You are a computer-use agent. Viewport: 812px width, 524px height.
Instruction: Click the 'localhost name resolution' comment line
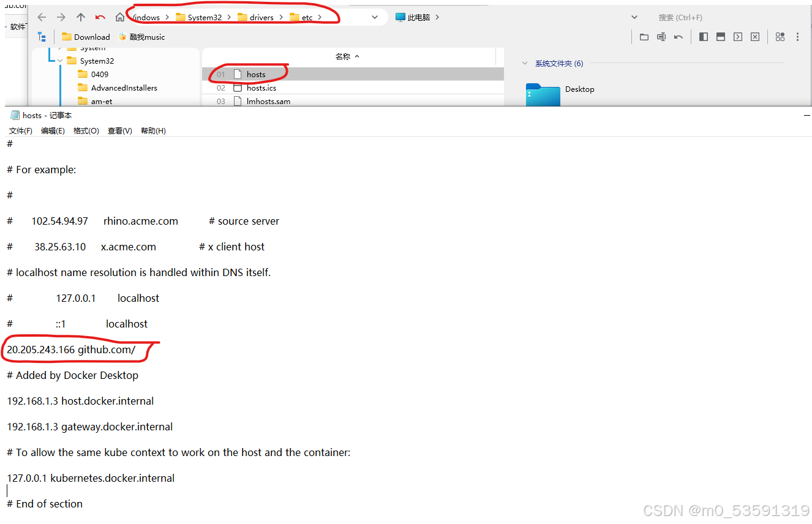(138, 272)
